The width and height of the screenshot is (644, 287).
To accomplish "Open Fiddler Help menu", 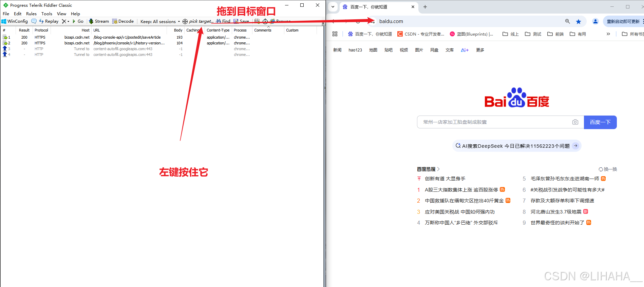I will pos(75,14).
